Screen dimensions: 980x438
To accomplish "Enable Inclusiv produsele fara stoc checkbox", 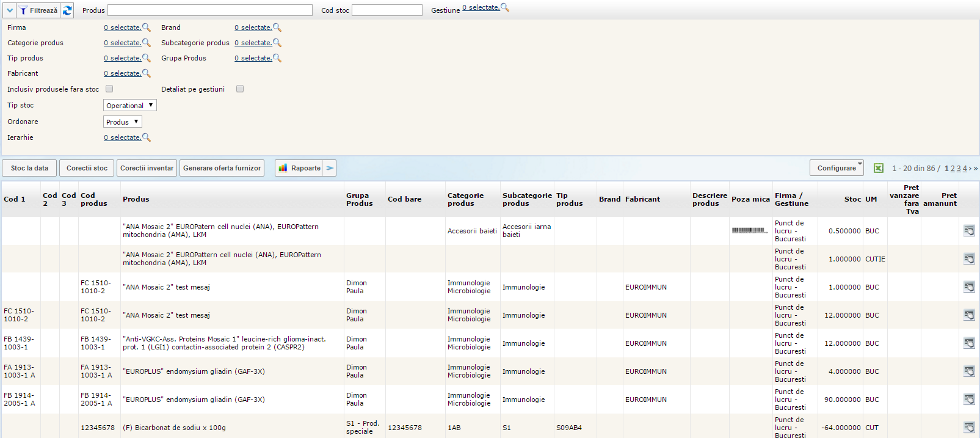I will (x=109, y=89).
